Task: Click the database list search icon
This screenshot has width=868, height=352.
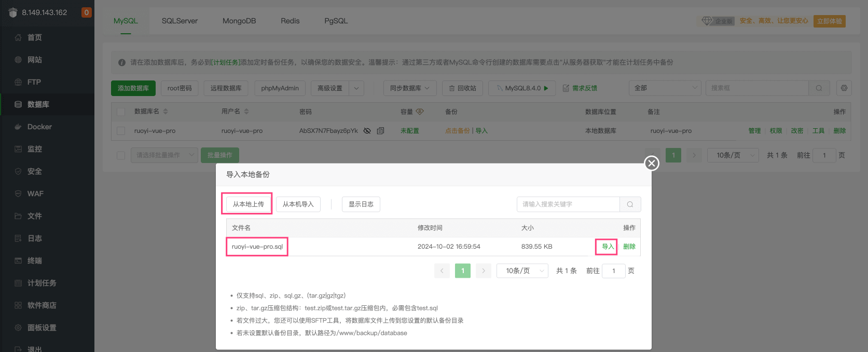Action: tap(819, 88)
